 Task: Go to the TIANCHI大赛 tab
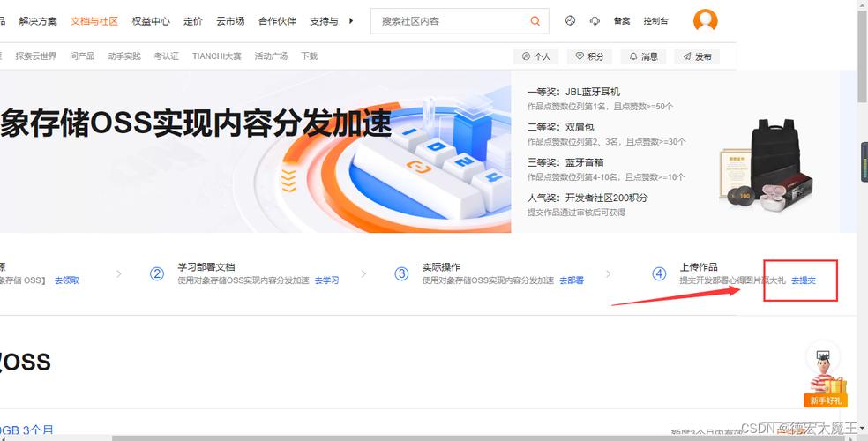tap(217, 56)
